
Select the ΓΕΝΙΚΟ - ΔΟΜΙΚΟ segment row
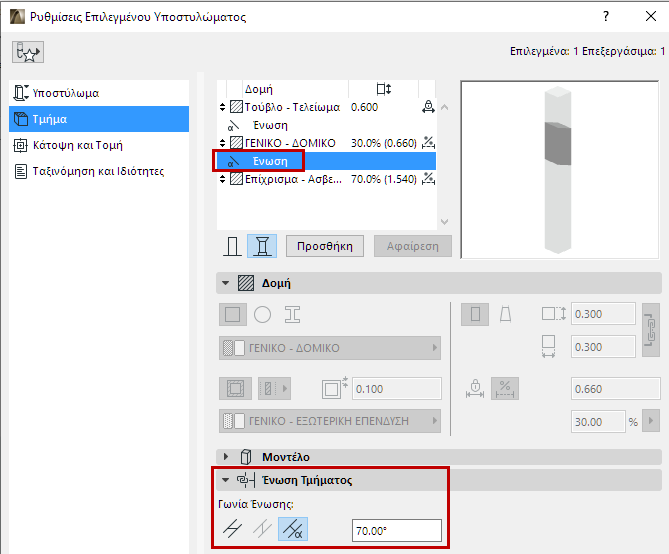(x=326, y=143)
